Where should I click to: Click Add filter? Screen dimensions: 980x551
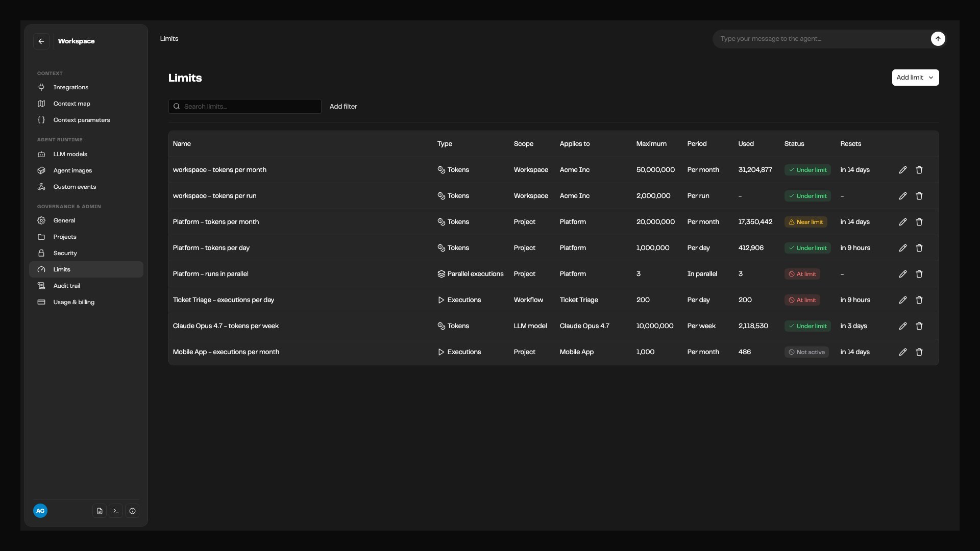pos(343,107)
